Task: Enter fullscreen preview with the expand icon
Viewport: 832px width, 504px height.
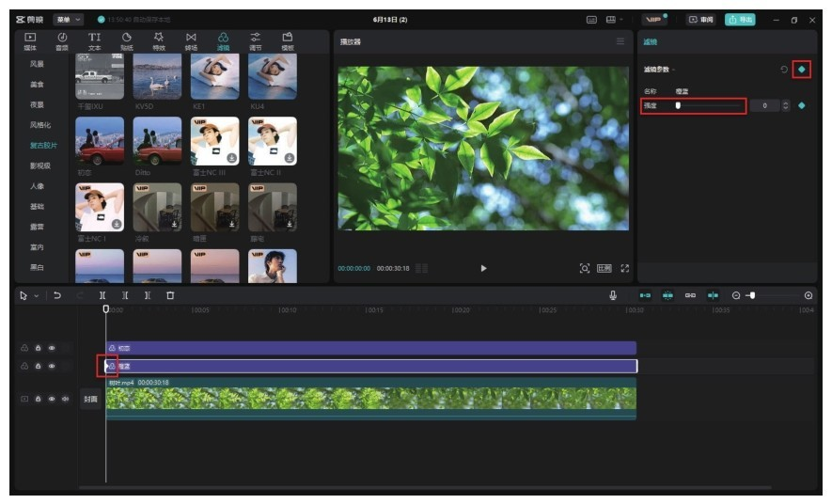Action: pyautogui.click(x=625, y=268)
